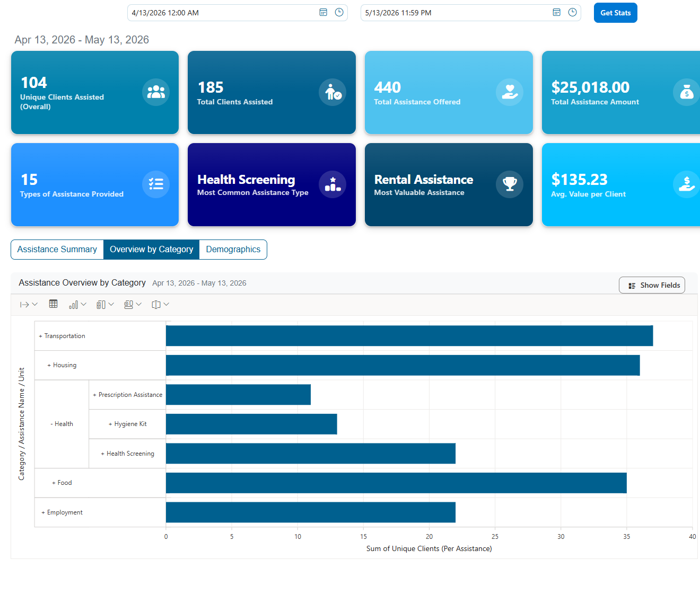Click the trophy icon on Rental Assistance card
This screenshot has height=612, width=700.
coord(510,184)
